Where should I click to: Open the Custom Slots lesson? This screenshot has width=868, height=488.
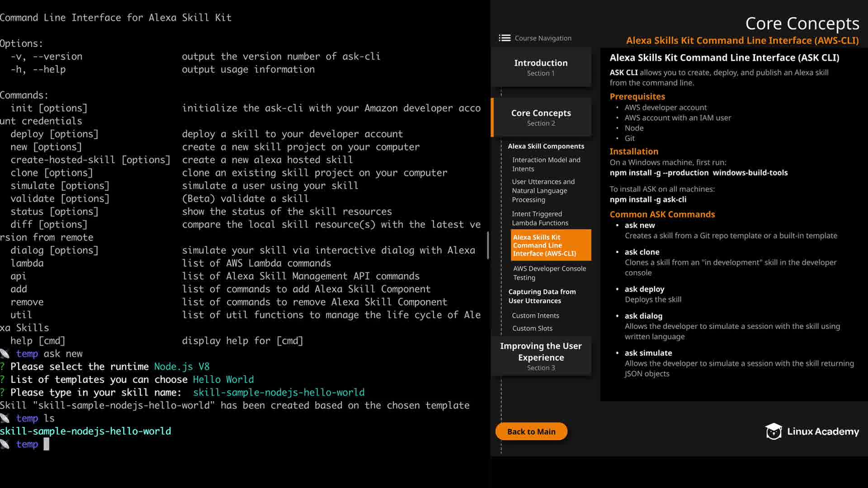coord(532,328)
